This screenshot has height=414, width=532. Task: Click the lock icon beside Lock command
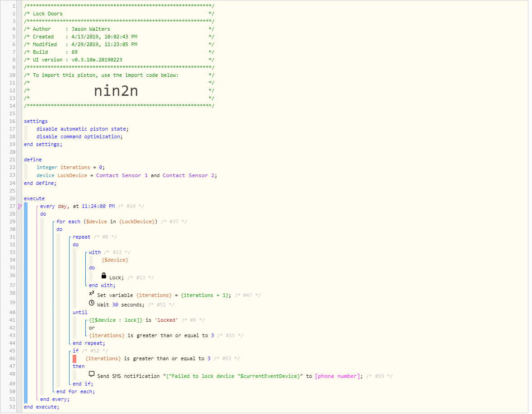click(x=104, y=276)
